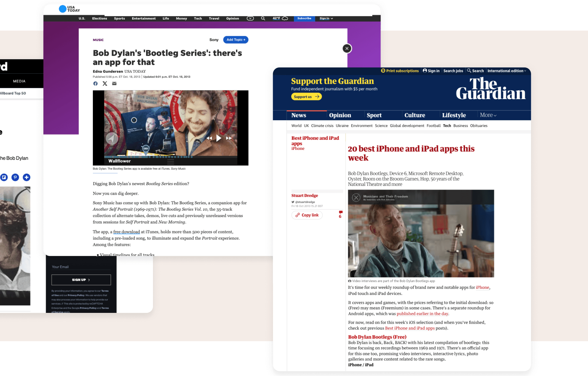
Task: Click the yellow Support us button
Action: click(306, 97)
